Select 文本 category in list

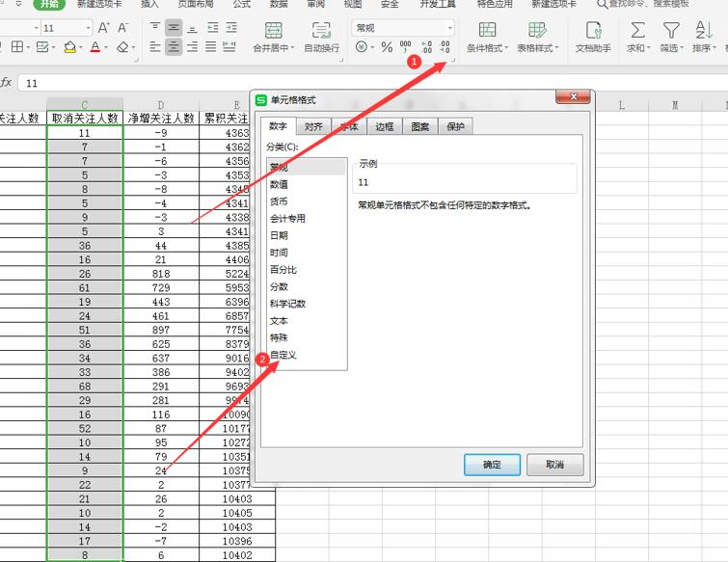coord(307,321)
